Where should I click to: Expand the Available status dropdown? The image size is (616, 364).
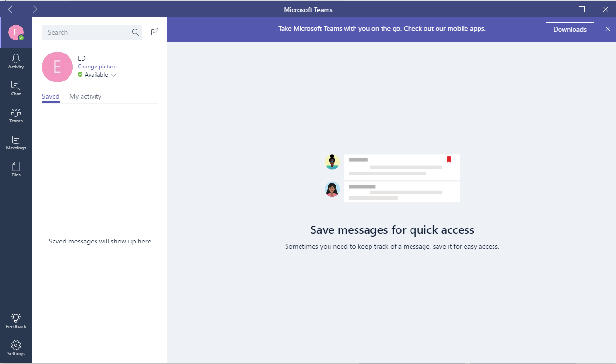click(x=114, y=75)
